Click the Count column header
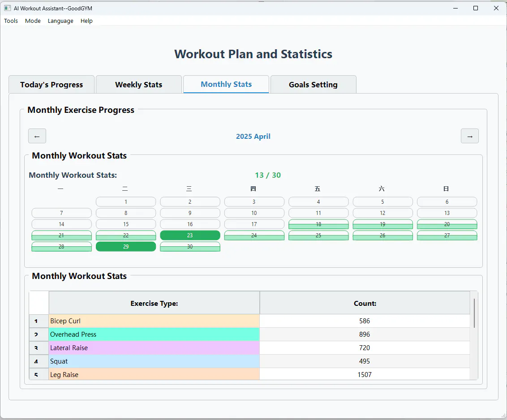 365,303
